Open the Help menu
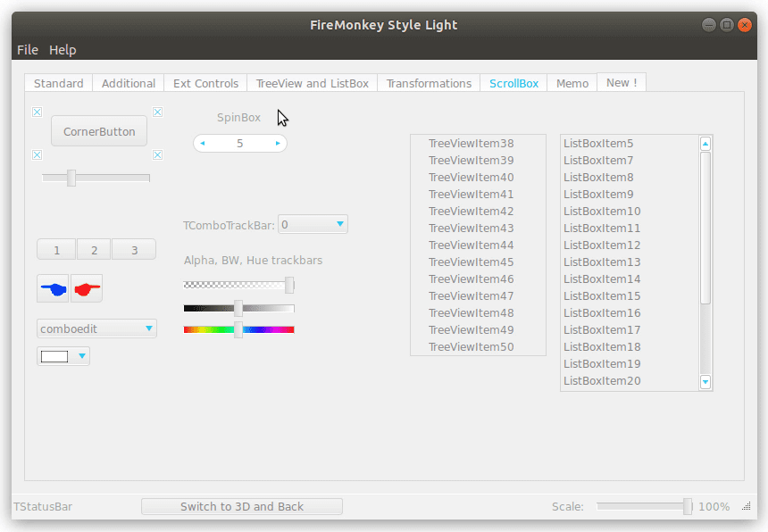The height and width of the screenshot is (532, 768). (63, 50)
